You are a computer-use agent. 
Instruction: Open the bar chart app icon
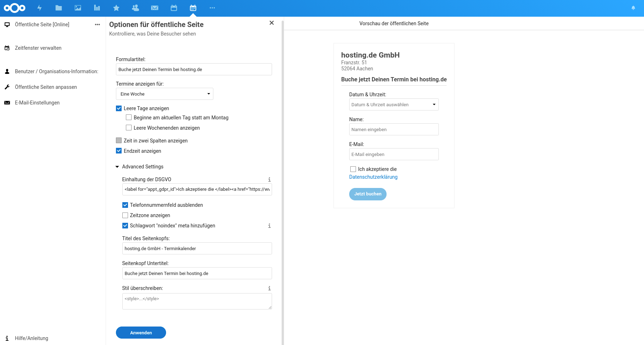pos(97,8)
